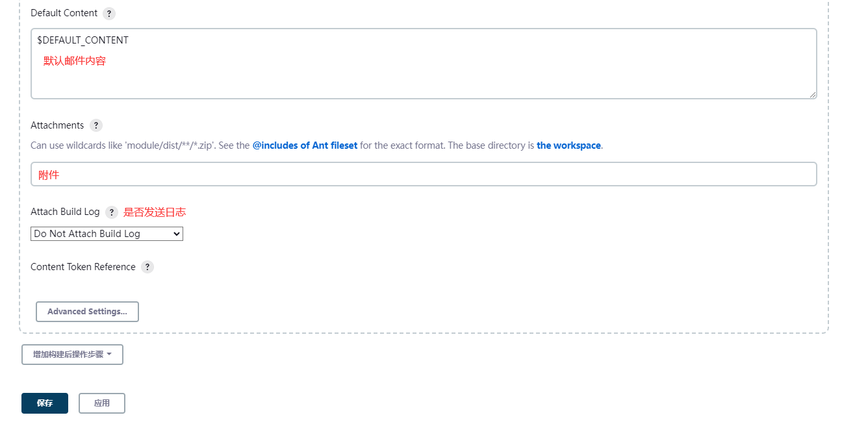Image resolution: width=868 pixels, height=426 pixels.
Task: Follow 'the workspace' link
Action: [568, 145]
